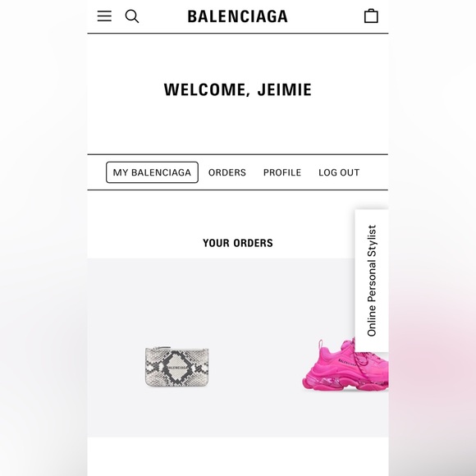Click the name JEIMIE in the welcome banner
The height and width of the screenshot is (476, 476).
tap(285, 89)
